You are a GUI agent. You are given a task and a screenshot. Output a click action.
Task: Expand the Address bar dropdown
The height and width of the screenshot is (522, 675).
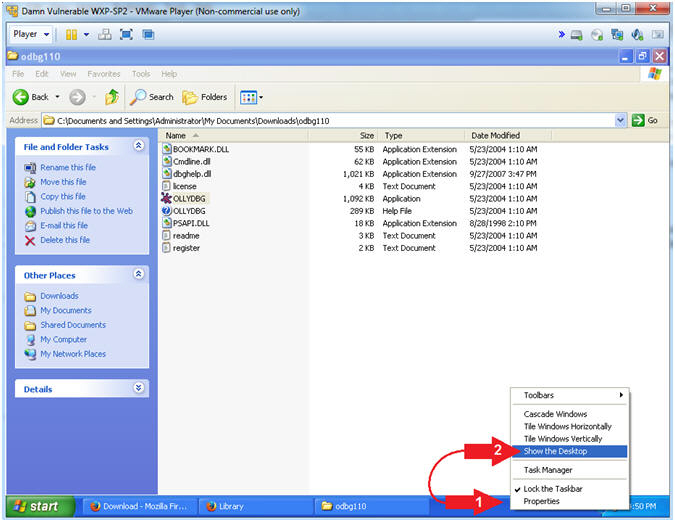click(x=620, y=120)
